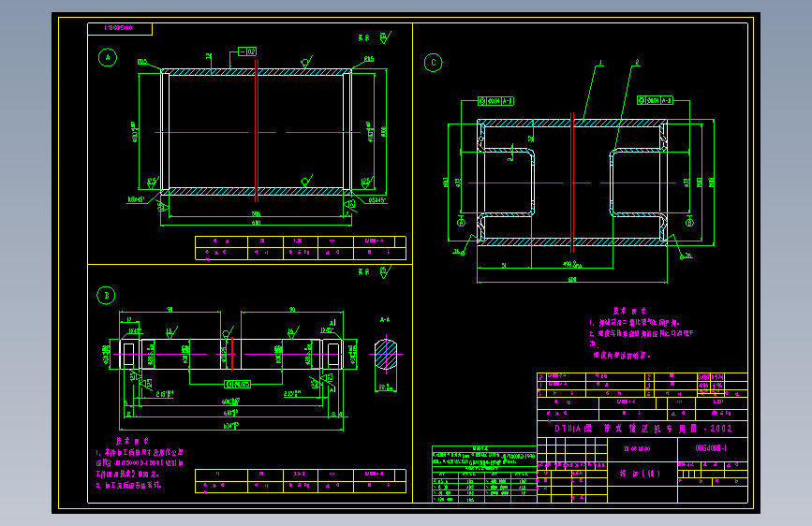812x526 pixels.
Task: Click the magenta drawing code in the top-left yellow box
Action: pyautogui.click(x=119, y=27)
